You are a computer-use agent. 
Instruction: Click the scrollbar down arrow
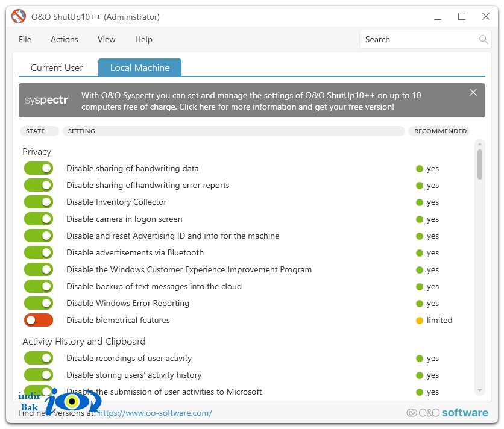[480, 390]
